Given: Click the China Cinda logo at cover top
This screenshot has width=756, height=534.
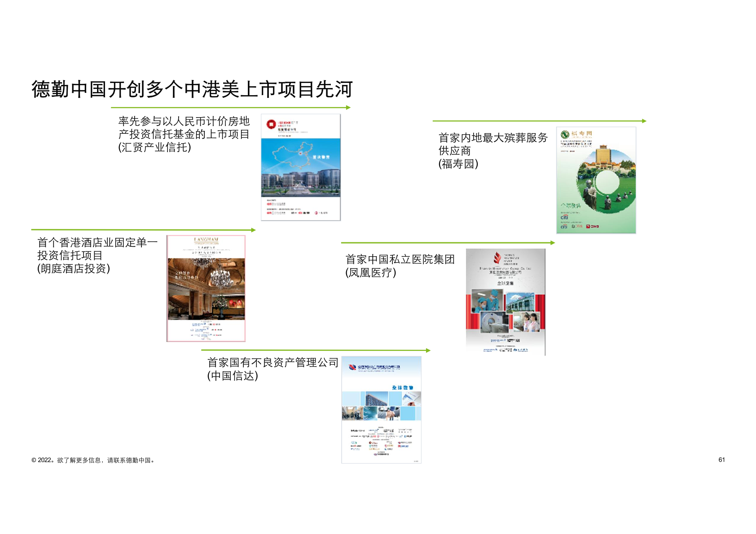Looking at the screenshot, I should (x=353, y=367).
